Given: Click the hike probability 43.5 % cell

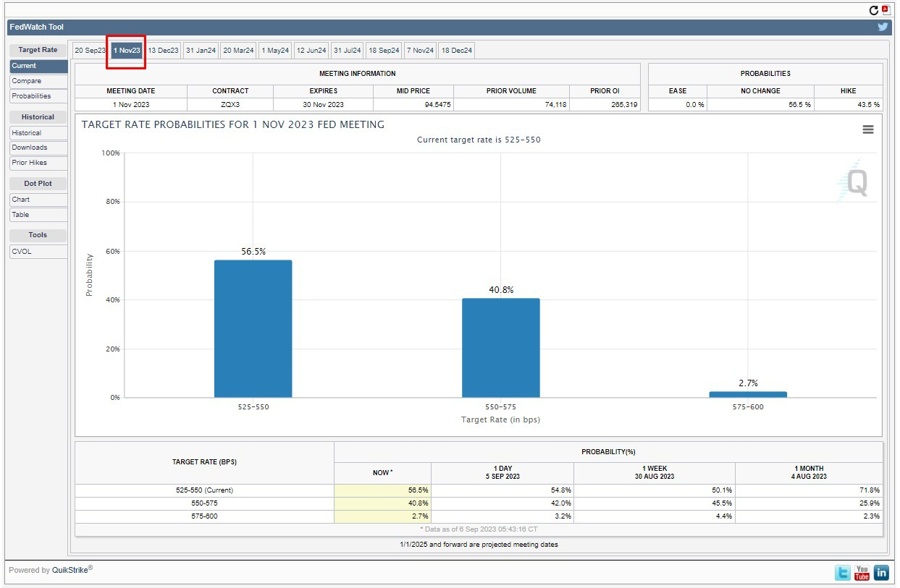Looking at the screenshot, I should (848, 105).
